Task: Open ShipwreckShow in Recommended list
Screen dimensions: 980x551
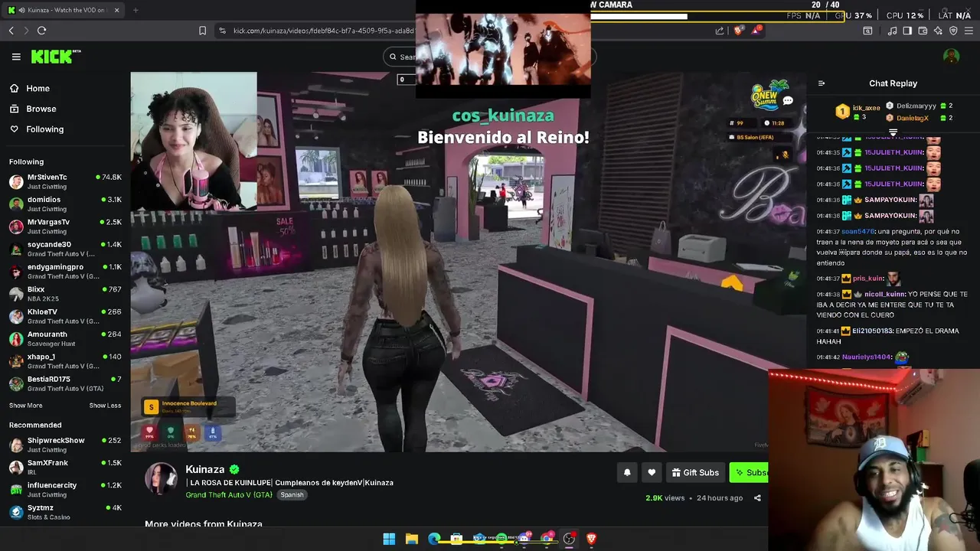Action: click(x=65, y=445)
